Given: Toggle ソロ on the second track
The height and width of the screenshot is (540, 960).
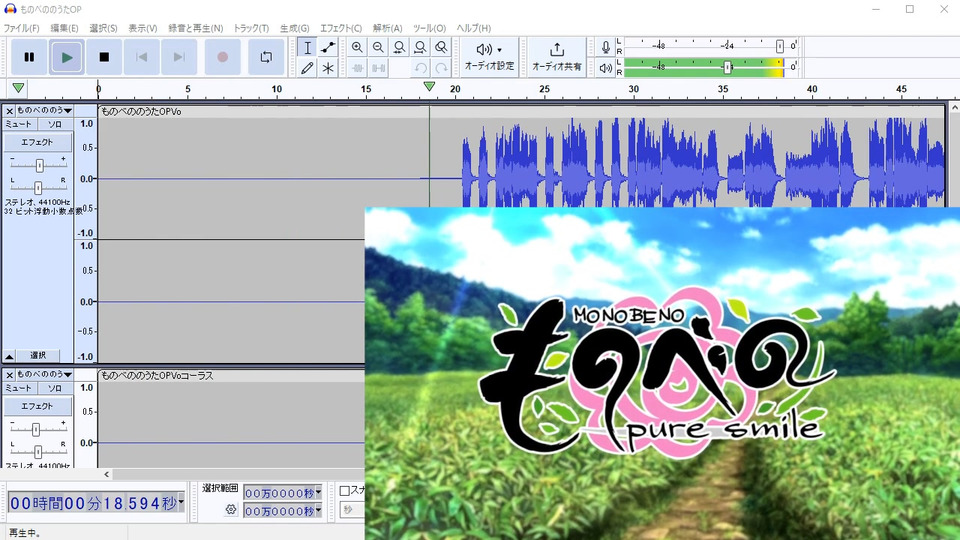Looking at the screenshot, I should pos(54,388).
